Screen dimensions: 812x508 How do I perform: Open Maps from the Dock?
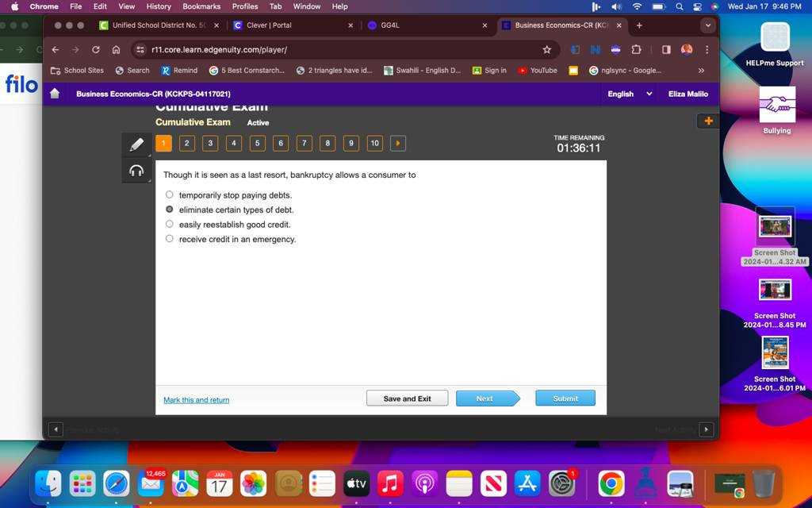click(x=185, y=484)
